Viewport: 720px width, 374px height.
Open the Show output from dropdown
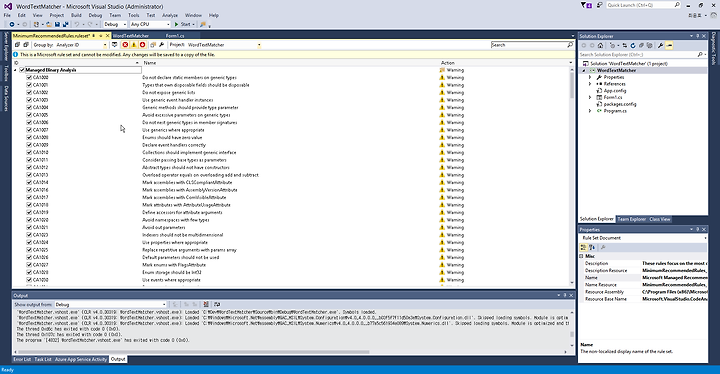pos(110,304)
